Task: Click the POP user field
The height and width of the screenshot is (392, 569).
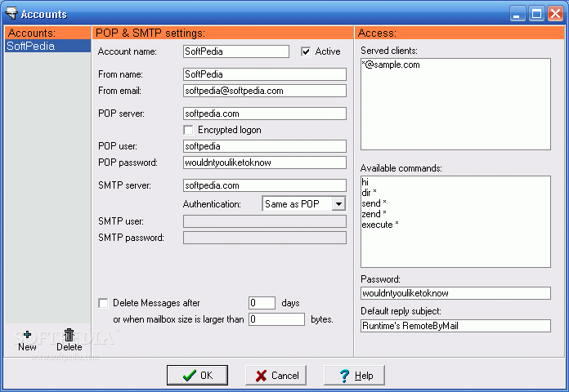Action: [265, 146]
